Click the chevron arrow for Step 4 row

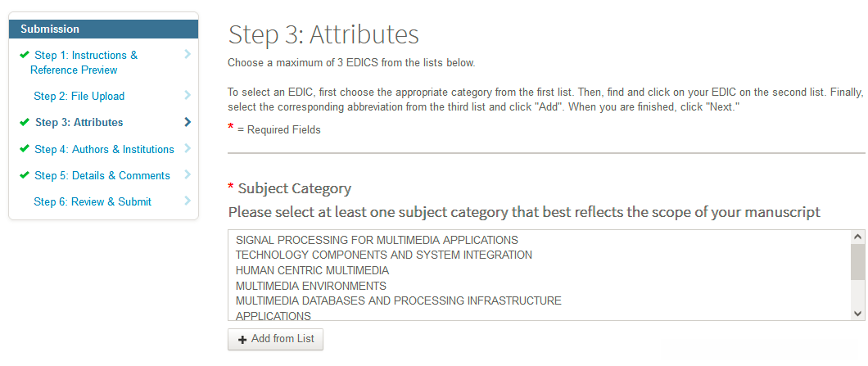tap(188, 148)
